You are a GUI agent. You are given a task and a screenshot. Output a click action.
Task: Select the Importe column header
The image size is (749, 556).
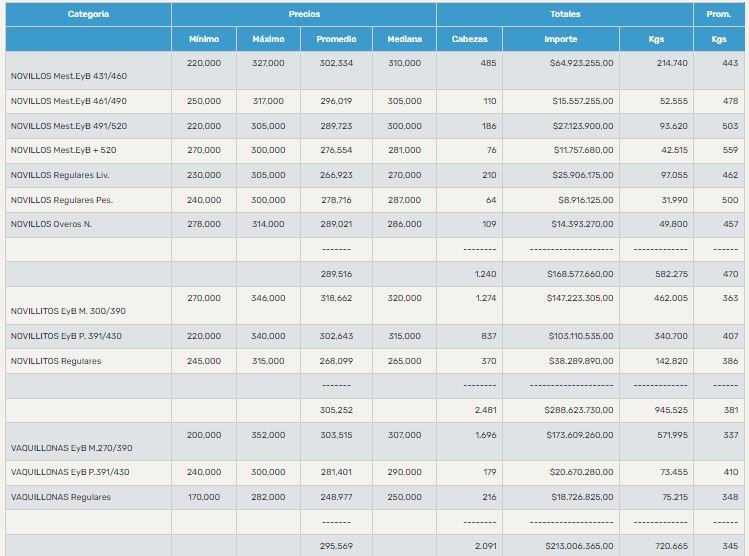click(x=560, y=39)
